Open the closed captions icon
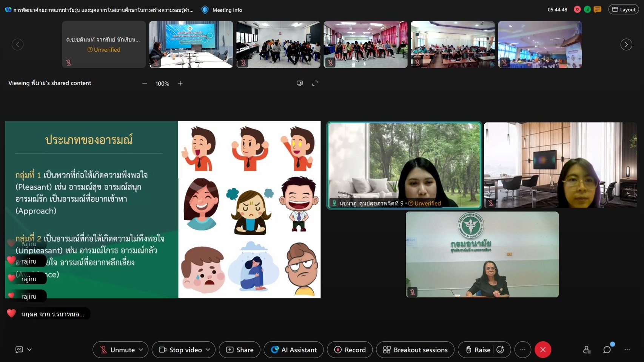Image resolution: width=644 pixels, height=362 pixels. coord(19,350)
